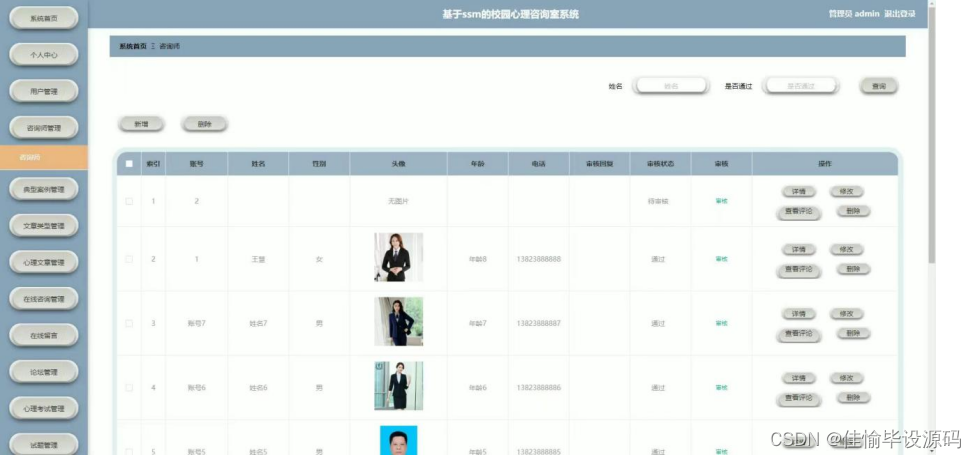Click the 审核状态 column header
Screen dimensions: 976x458
(660, 164)
